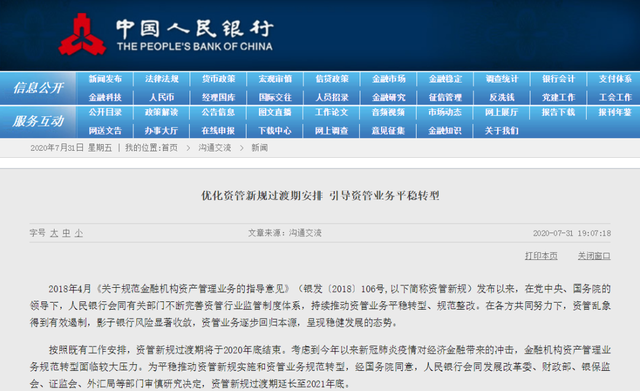Open 公告信息 menu item
This screenshot has width=640, height=391.
218,112
